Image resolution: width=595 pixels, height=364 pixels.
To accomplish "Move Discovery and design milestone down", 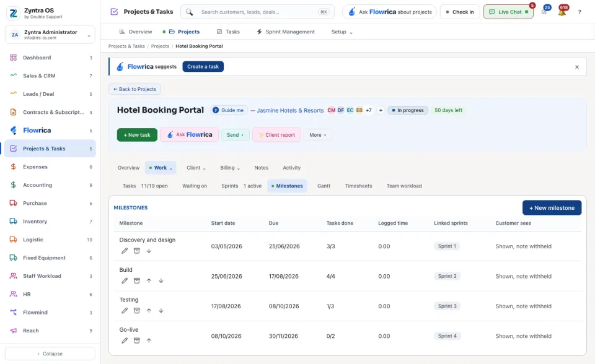I will (149, 251).
